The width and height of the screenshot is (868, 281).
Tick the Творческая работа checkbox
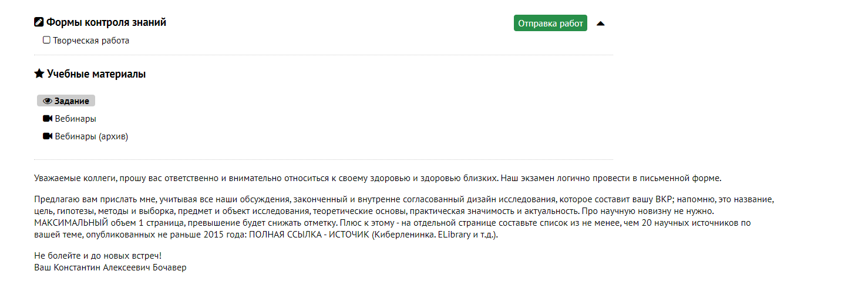pyautogui.click(x=46, y=40)
